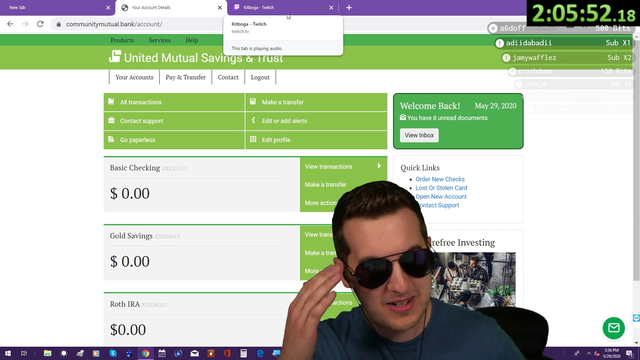Select the Pay & Transfer tab
Viewport: 640px width, 360px height.
point(185,77)
